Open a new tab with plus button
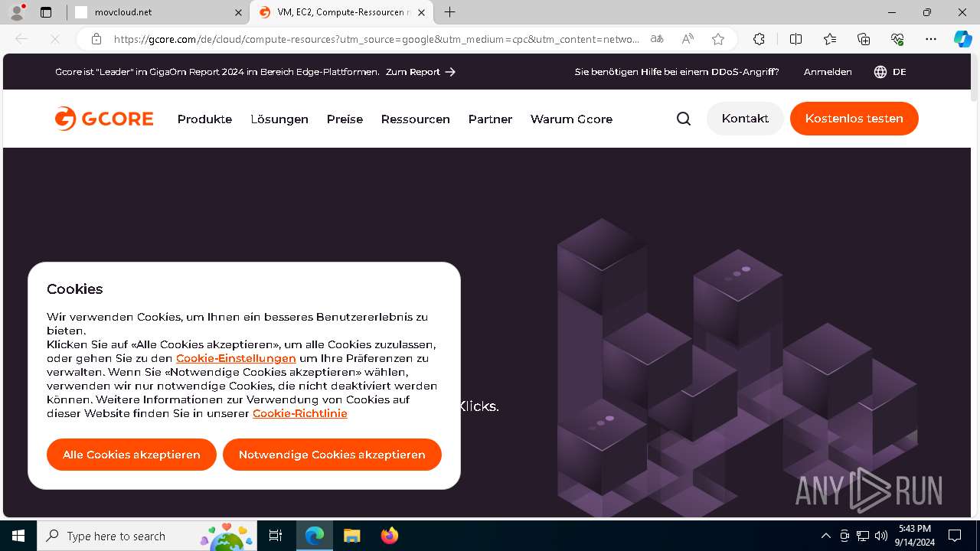Image resolution: width=980 pixels, height=551 pixels. 450,12
